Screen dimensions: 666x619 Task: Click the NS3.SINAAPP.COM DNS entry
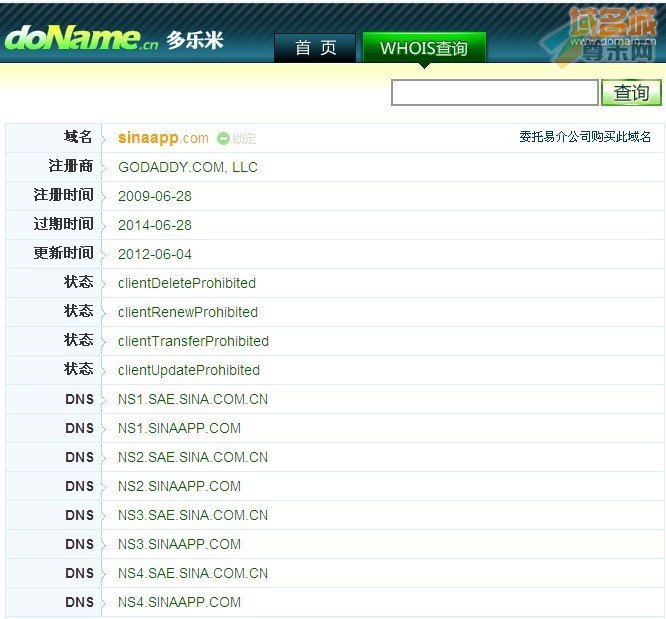click(179, 544)
